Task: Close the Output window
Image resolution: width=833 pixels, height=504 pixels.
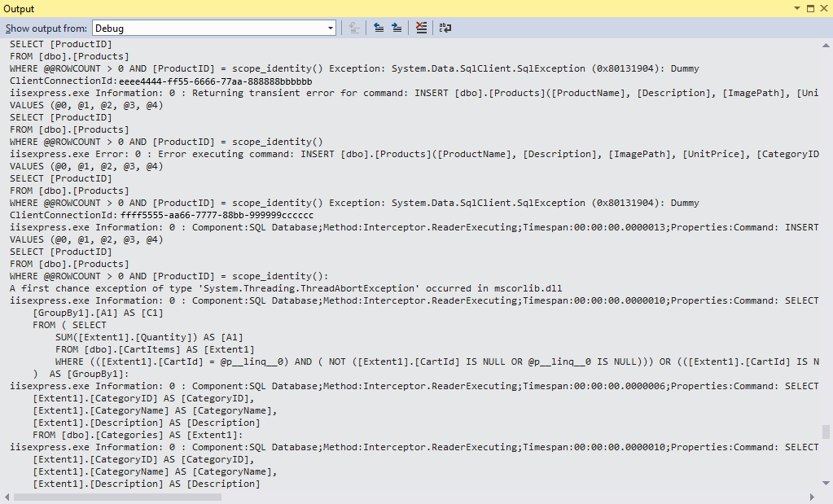Action: point(825,8)
